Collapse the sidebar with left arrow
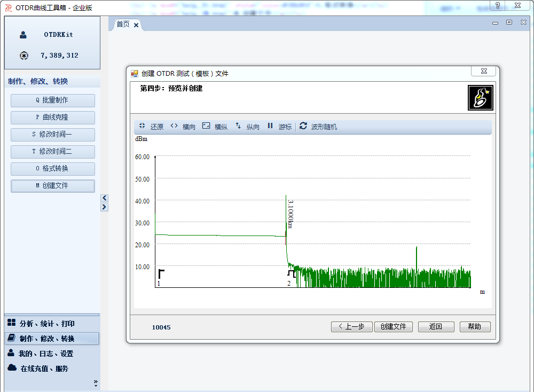The image size is (534, 392). click(104, 198)
